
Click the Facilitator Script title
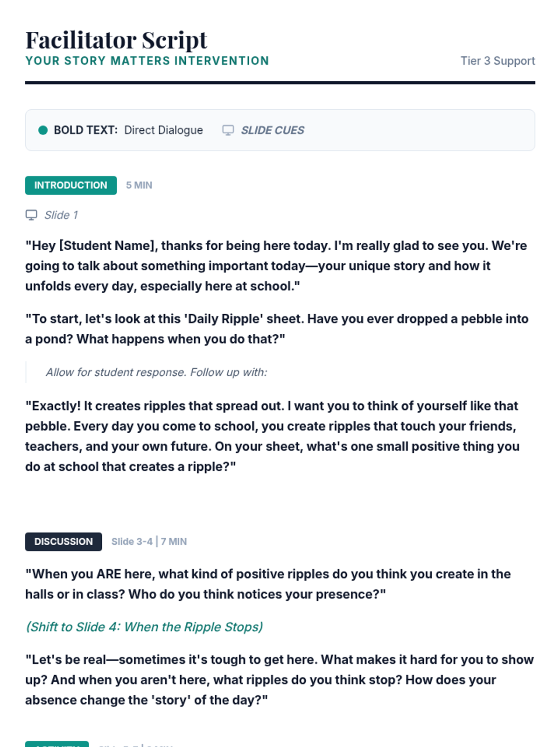coord(116,40)
